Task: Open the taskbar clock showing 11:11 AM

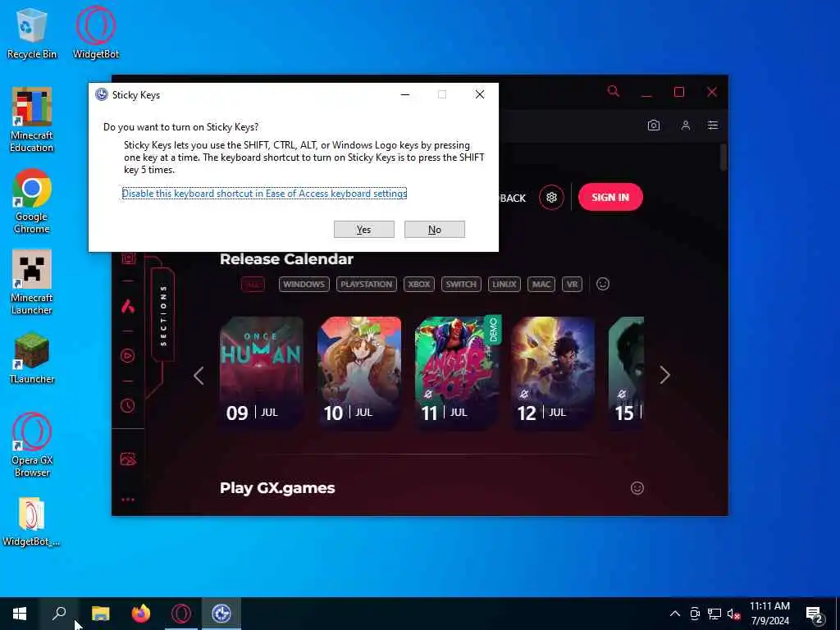Action: tap(769, 614)
